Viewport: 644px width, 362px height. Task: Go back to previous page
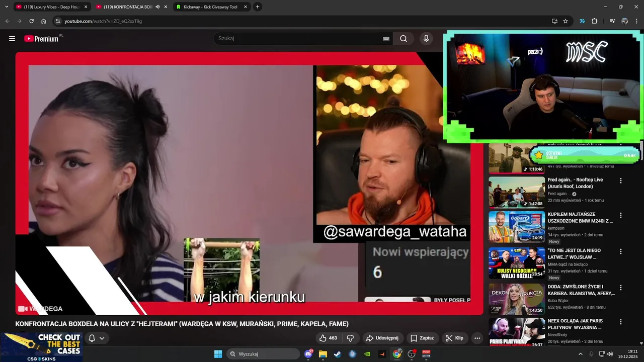click(7, 21)
